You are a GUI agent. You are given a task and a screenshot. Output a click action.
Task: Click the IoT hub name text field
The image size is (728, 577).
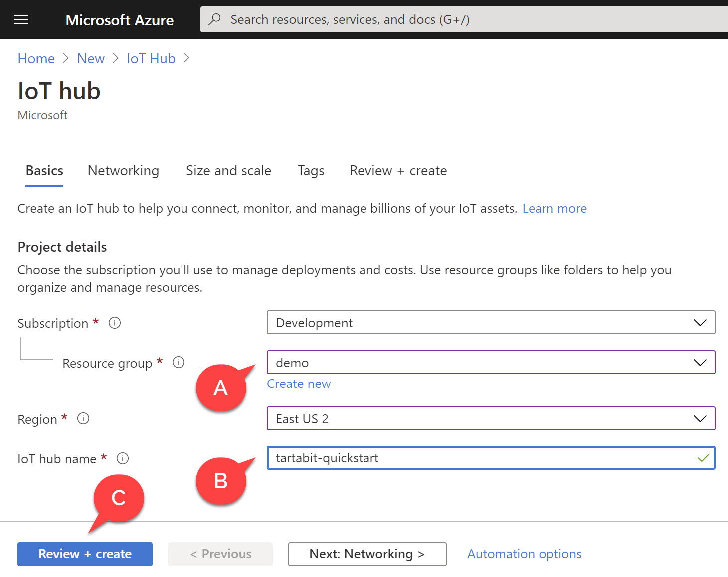pos(491,458)
